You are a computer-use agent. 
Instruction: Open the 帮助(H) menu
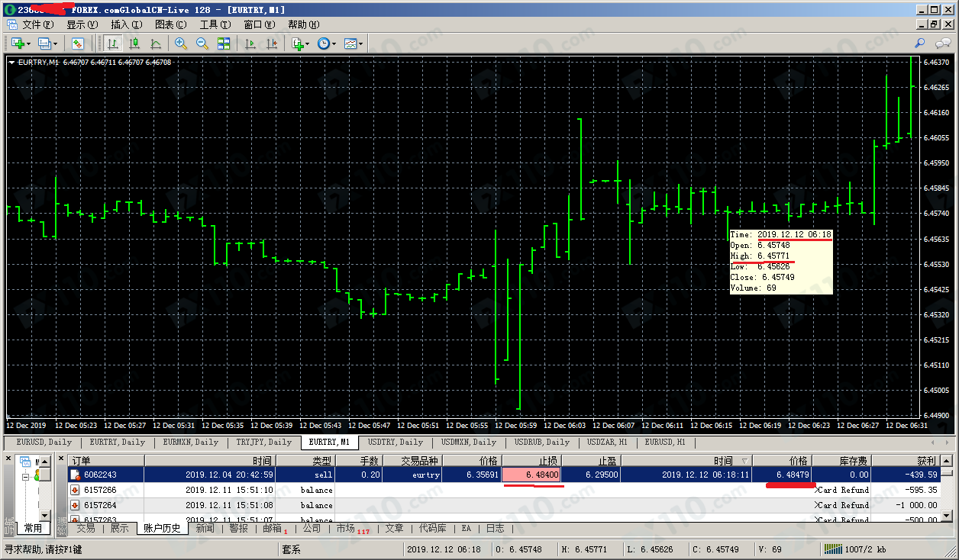point(304,24)
